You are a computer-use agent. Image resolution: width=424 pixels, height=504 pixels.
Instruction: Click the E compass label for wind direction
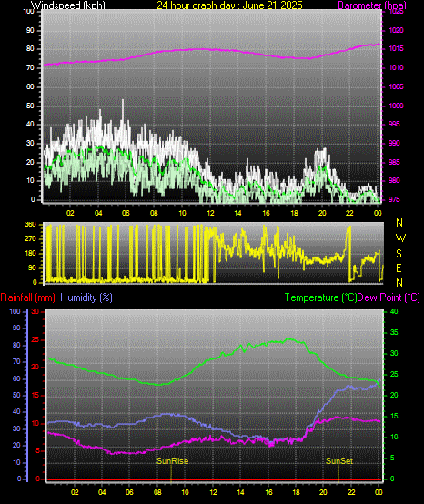pos(399,268)
